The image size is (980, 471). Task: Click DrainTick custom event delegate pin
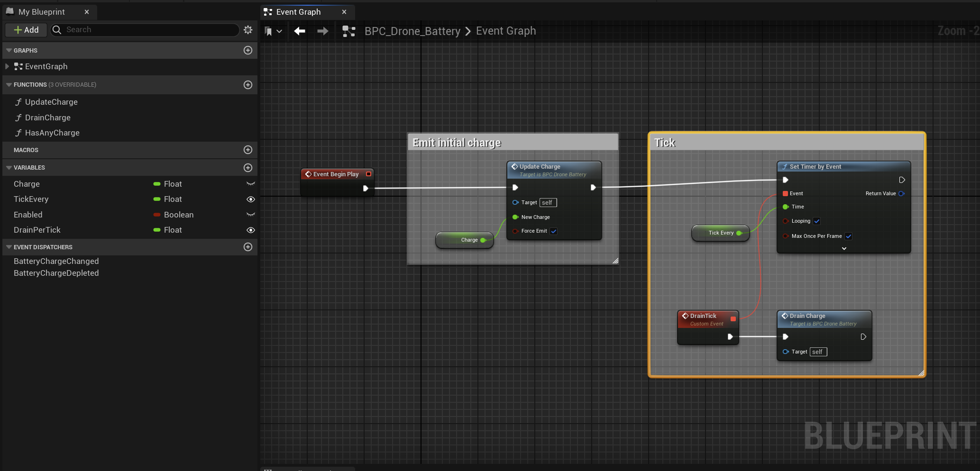(x=733, y=319)
